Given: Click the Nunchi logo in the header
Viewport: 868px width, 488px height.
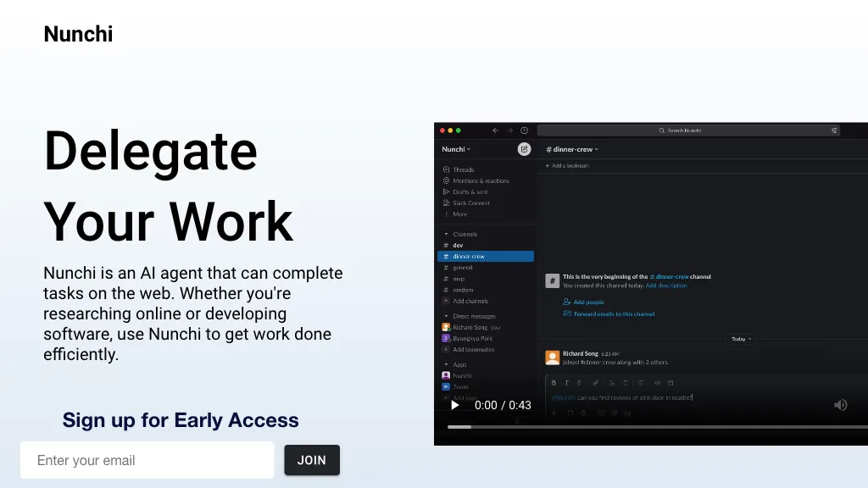Looking at the screenshot, I should (x=78, y=34).
